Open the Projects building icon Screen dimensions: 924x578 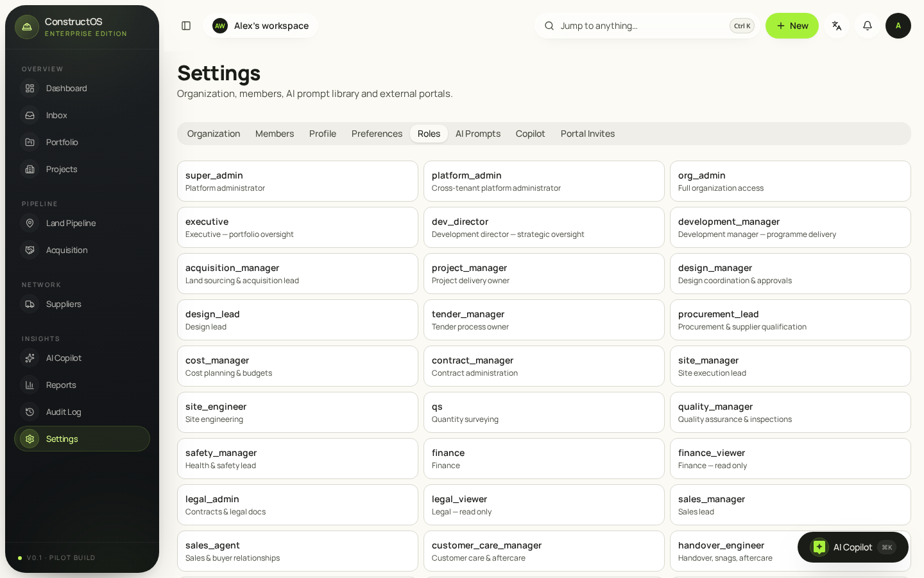(30, 169)
